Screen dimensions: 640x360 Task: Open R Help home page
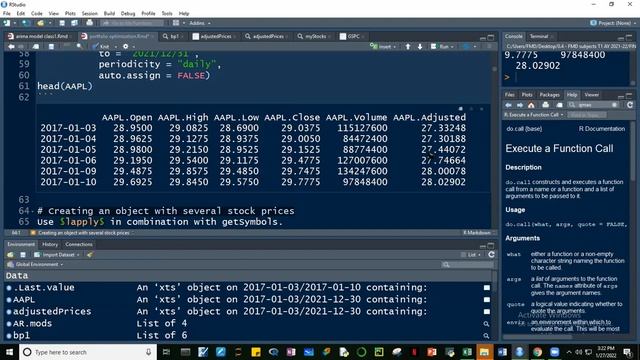pyautogui.click(x=531, y=105)
